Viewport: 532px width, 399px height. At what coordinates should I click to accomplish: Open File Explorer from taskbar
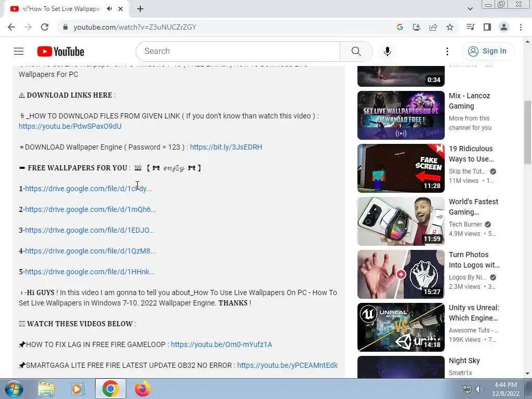click(x=46, y=389)
